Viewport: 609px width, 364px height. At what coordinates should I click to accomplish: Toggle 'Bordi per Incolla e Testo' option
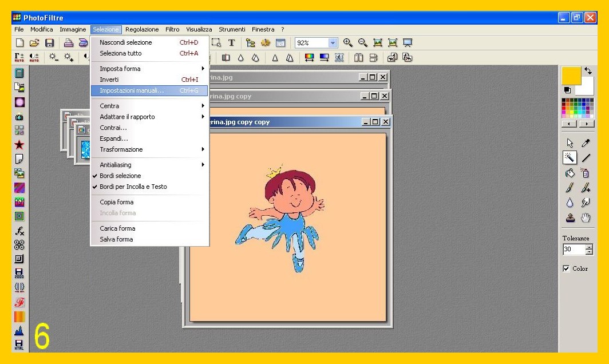(133, 187)
